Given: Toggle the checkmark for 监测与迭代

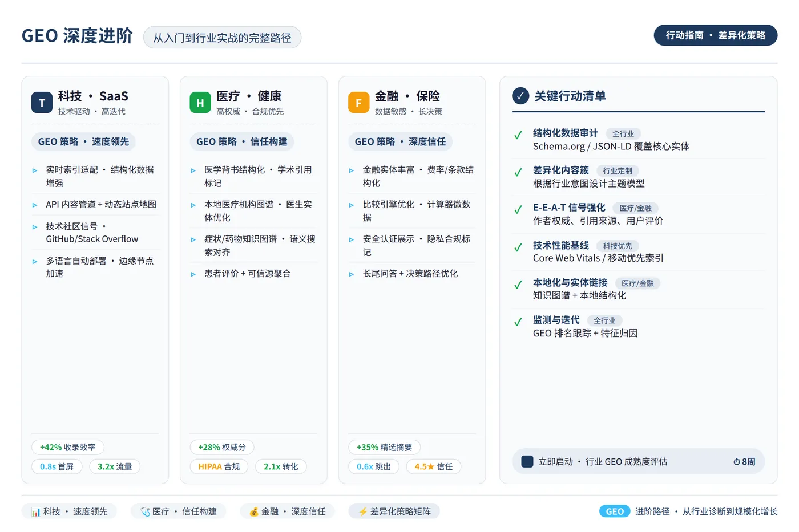Looking at the screenshot, I should pos(518,322).
